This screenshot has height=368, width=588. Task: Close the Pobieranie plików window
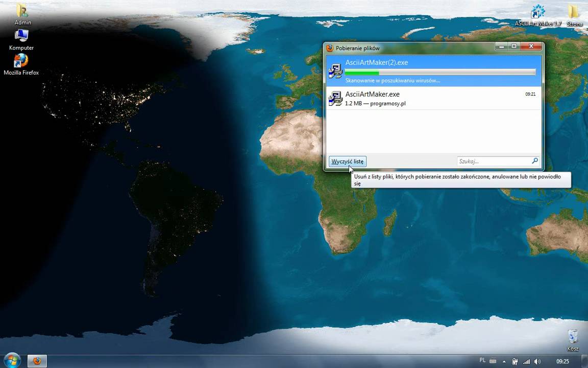point(531,47)
